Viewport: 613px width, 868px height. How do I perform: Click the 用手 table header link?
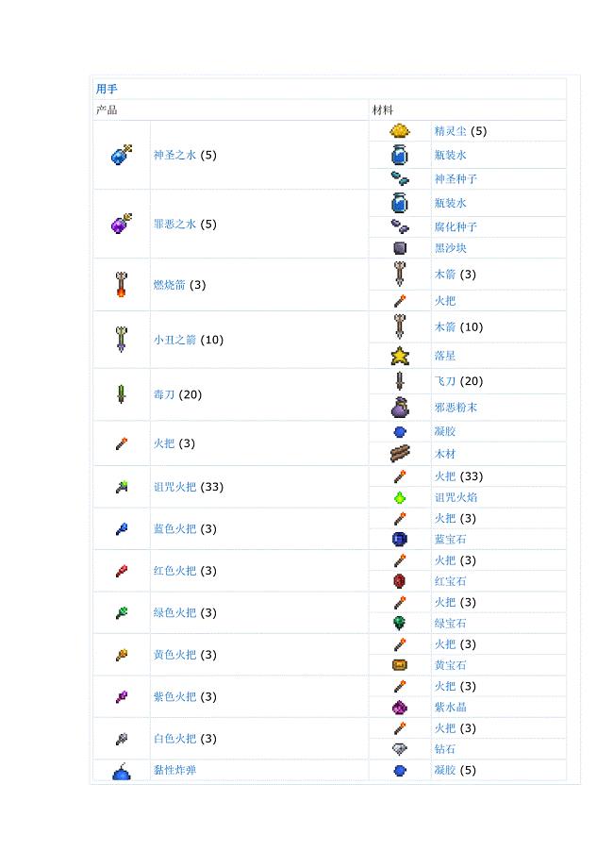107,89
